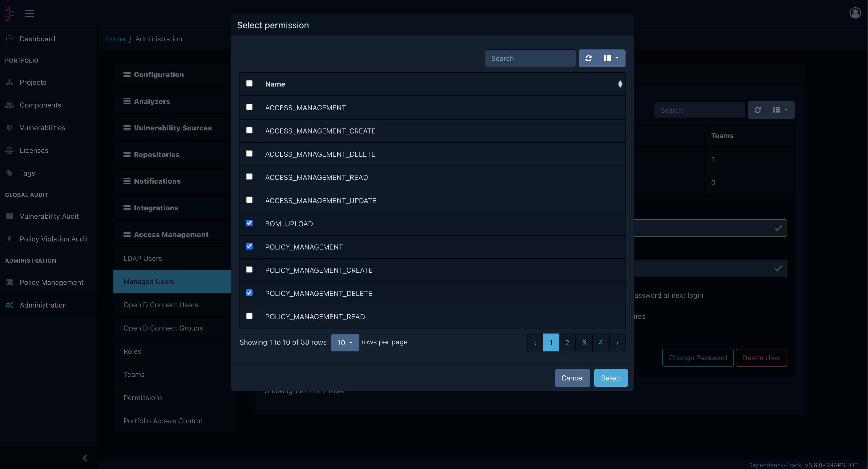Check the ACCESS_MANAGEMENT permission
The height and width of the screenshot is (469, 868).
point(249,107)
